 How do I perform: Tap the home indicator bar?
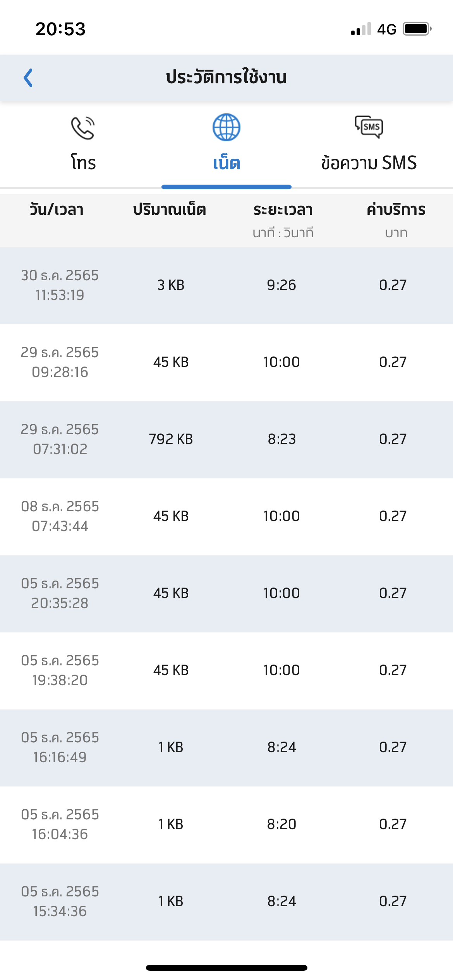(x=226, y=968)
